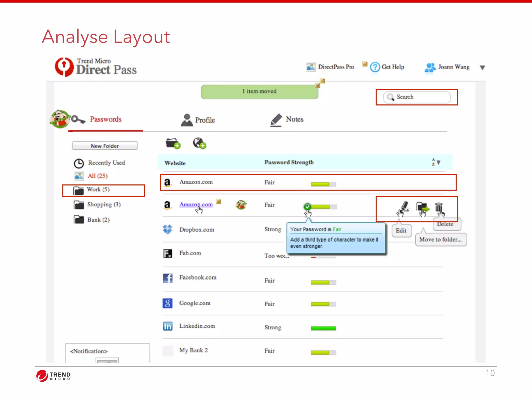Click the DirectPass Pro link

pos(336,67)
